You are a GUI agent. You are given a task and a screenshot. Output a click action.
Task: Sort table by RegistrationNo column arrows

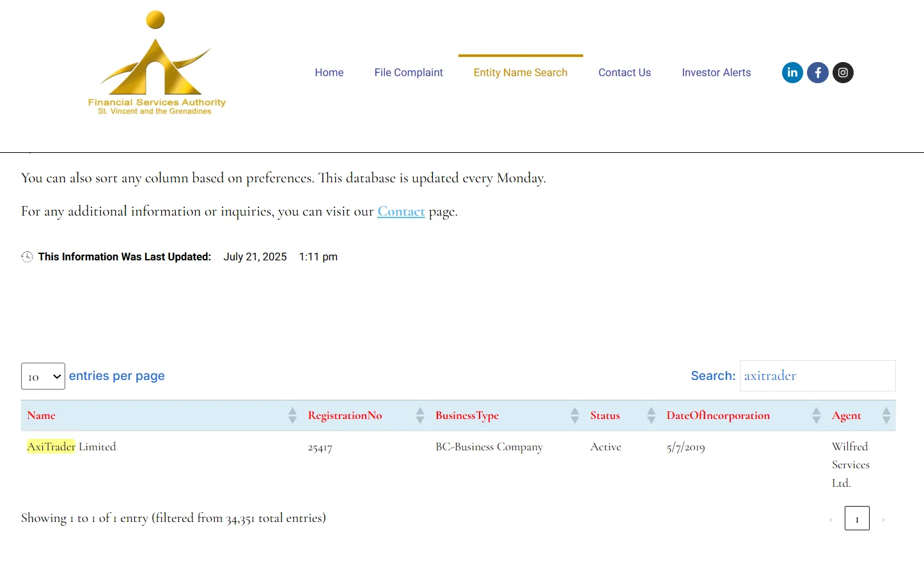420,416
